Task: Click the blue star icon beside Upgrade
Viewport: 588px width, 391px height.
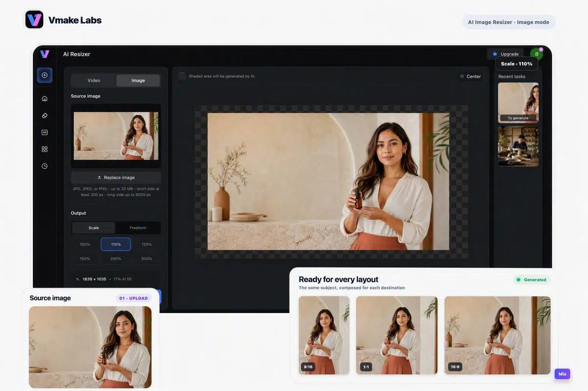Action: tap(495, 54)
